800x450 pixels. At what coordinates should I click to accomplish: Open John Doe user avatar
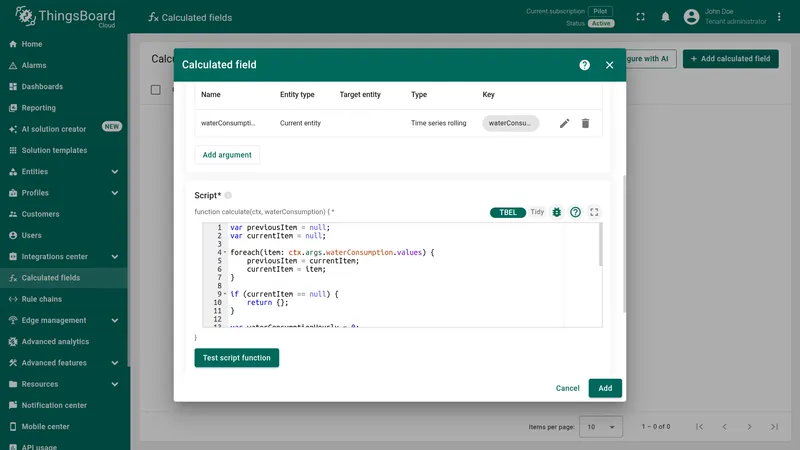691,17
